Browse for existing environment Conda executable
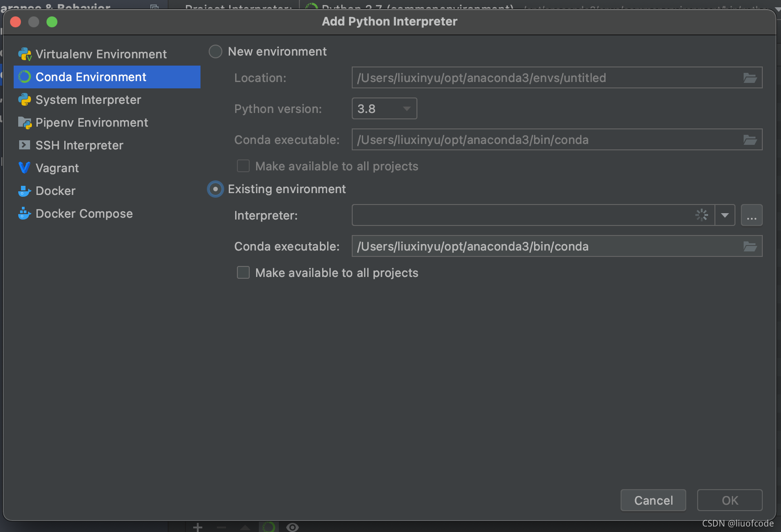The width and height of the screenshot is (781, 532). pos(750,246)
